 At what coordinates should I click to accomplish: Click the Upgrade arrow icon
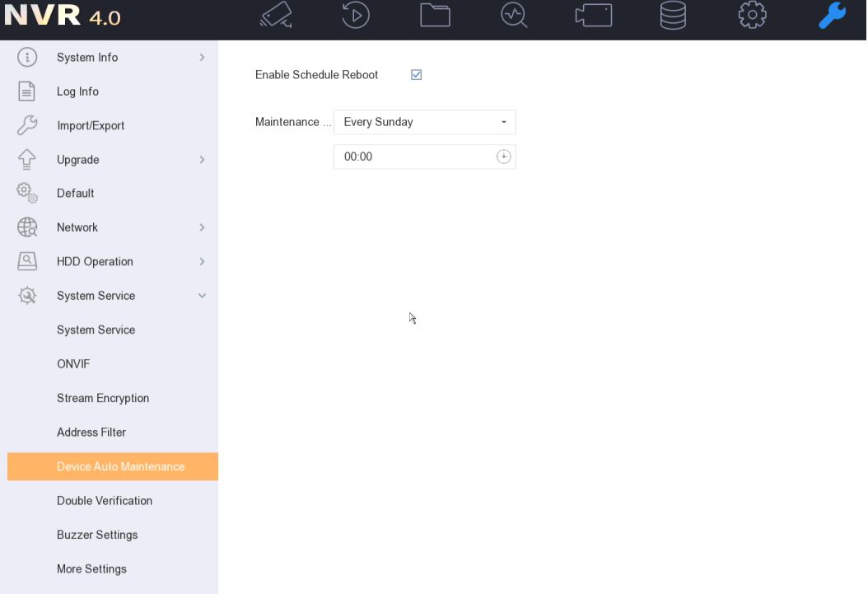[x=27, y=160]
